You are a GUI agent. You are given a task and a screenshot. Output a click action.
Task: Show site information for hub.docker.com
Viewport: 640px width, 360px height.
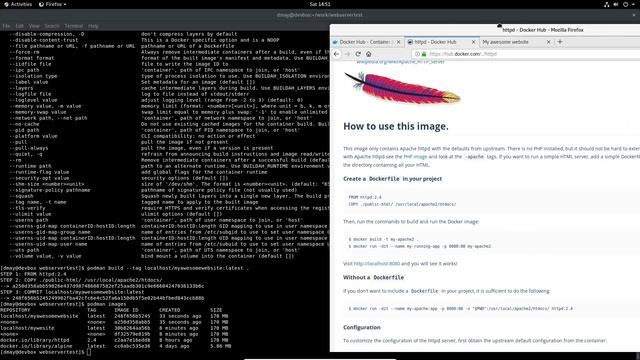tap(417, 54)
